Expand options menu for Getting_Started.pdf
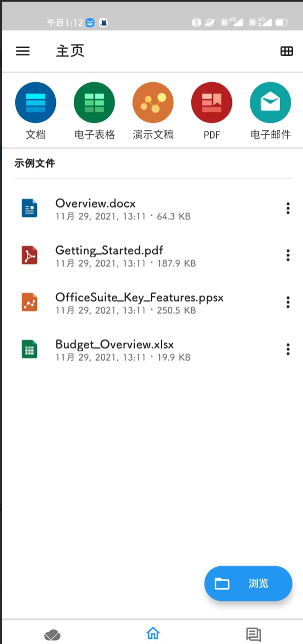Viewport: 303px width, 644px height. [x=288, y=255]
